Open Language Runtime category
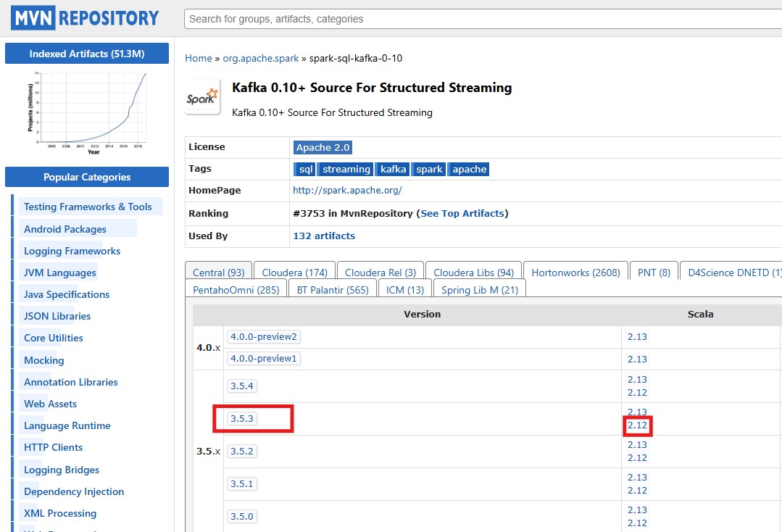Viewport: 782px width, 532px height. (x=67, y=425)
